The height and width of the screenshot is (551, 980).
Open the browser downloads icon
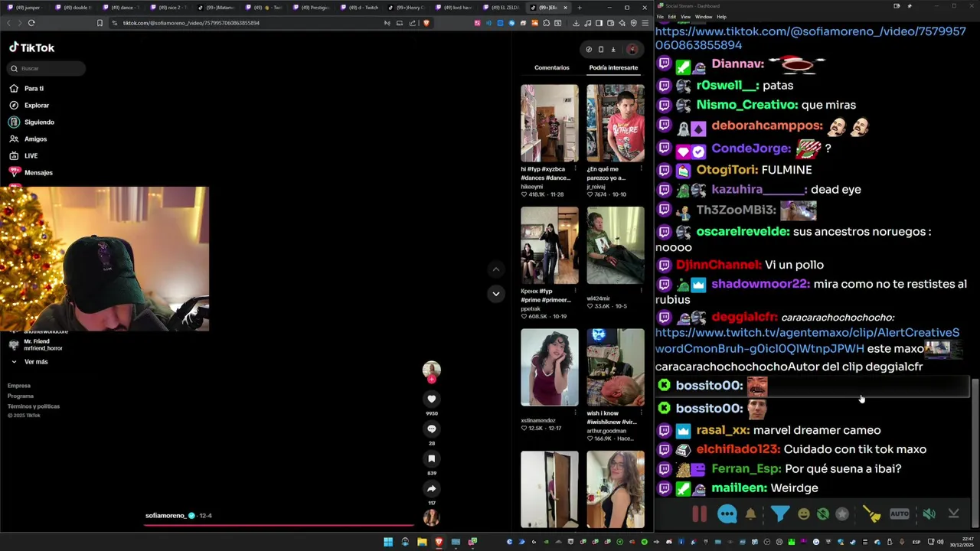coord(576,23)
